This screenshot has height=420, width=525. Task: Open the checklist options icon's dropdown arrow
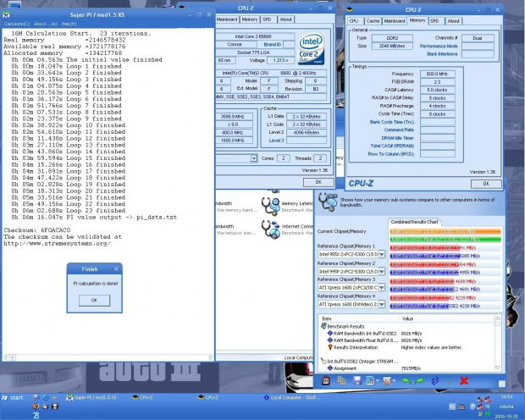tap(394, 381)
